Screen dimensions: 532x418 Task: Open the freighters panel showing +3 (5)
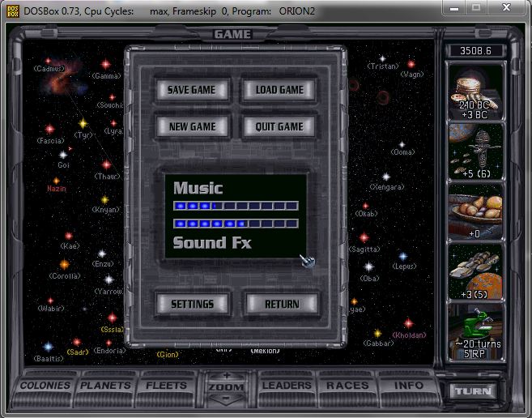pyautogui.click(x=476, y=271)
